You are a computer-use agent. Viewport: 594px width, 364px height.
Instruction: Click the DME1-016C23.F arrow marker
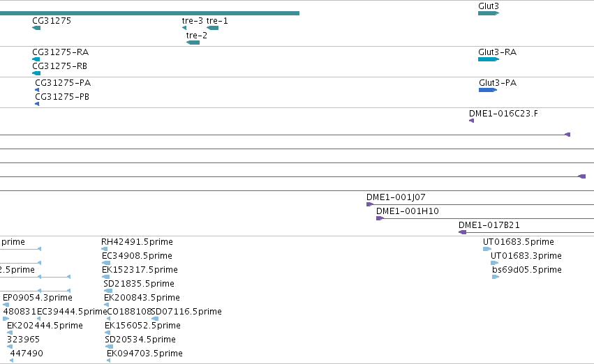coord(472,121)
